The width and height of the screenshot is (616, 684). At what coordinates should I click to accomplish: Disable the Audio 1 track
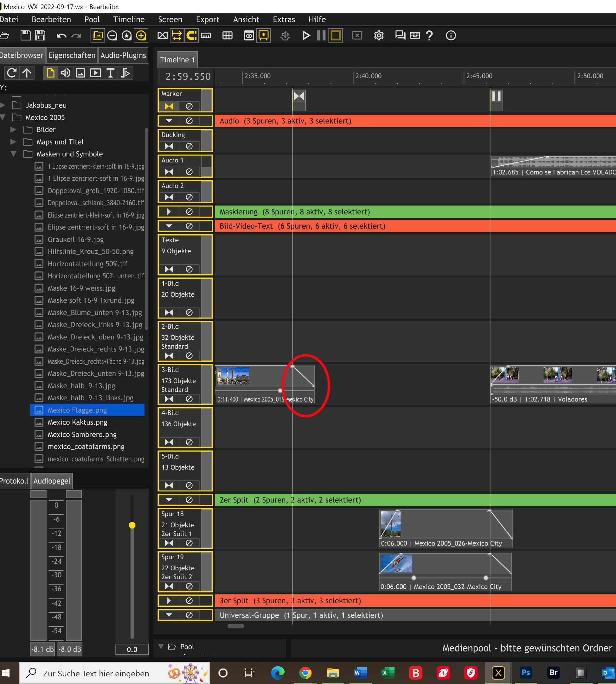point(189,172)
